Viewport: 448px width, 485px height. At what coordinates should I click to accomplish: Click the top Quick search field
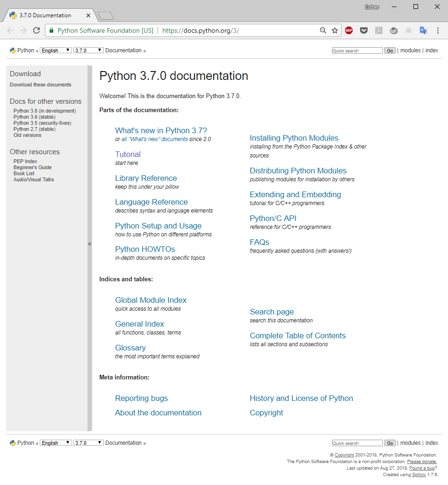357,50
